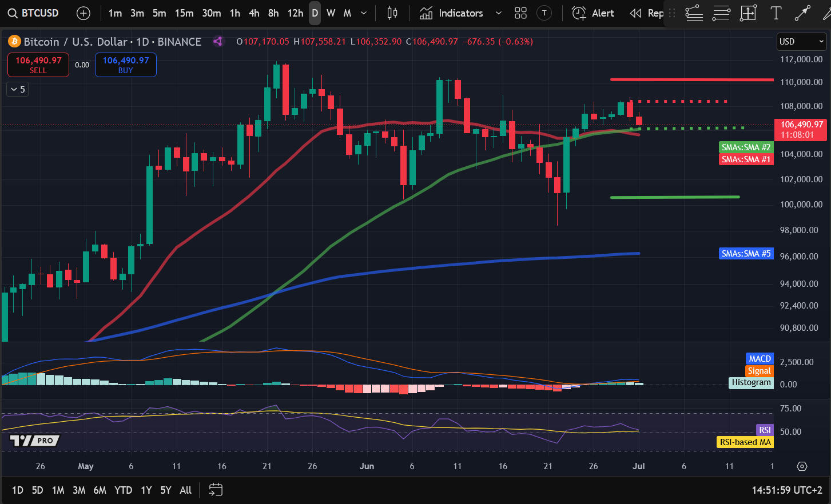Open the chart type candlestick icon
Screen dimensions: 831x504
tap(392, 13)
